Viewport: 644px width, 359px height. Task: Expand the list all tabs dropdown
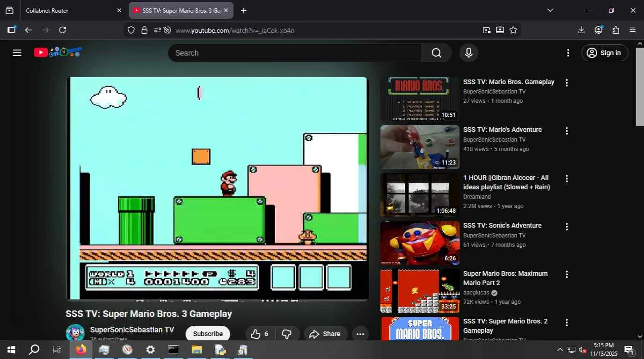(x=550, y=10)
